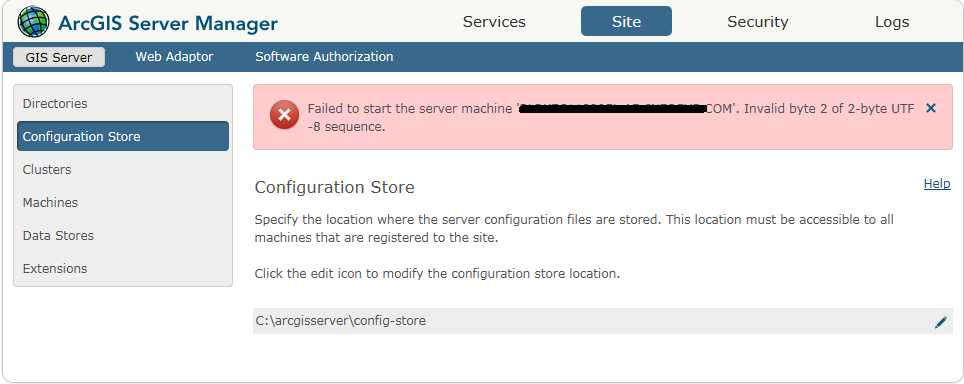
Task: Click the red error icon in alert
Action: 284,114
